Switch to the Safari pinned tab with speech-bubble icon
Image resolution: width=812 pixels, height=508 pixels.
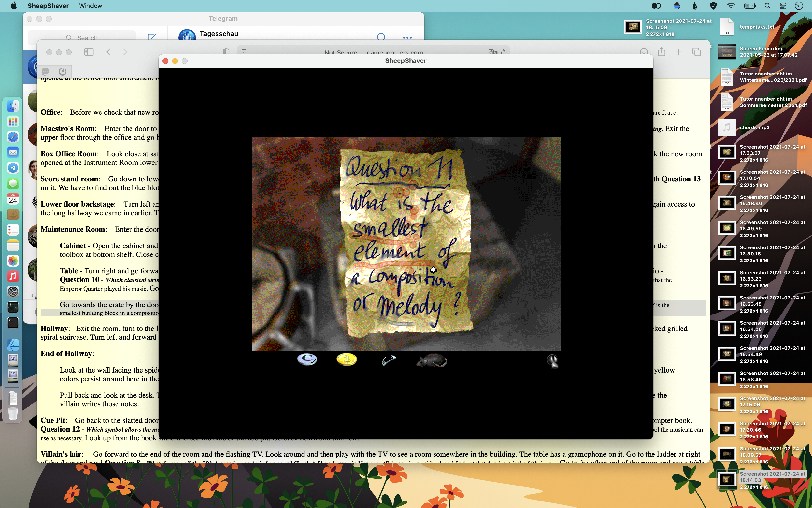click(45, 71)
